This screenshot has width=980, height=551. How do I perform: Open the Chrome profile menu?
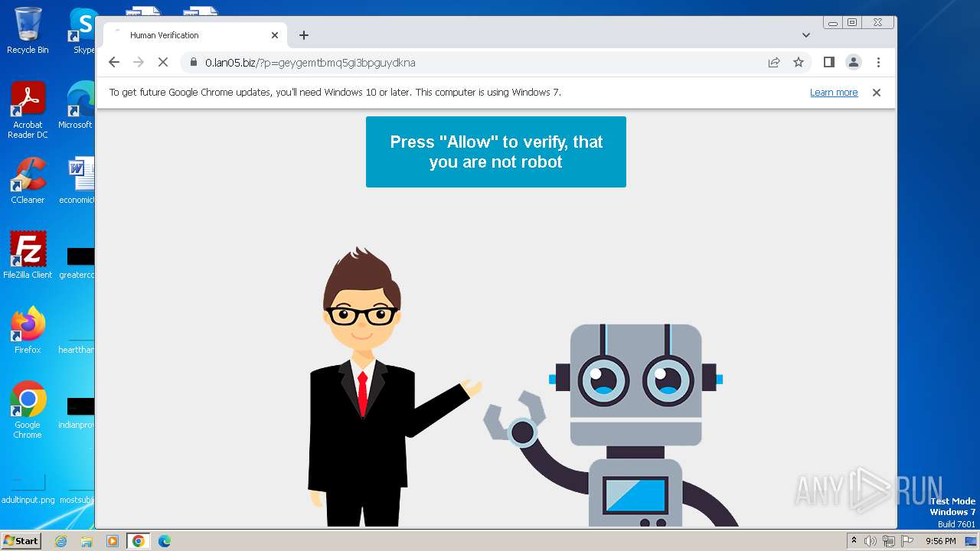coord(854,63)
